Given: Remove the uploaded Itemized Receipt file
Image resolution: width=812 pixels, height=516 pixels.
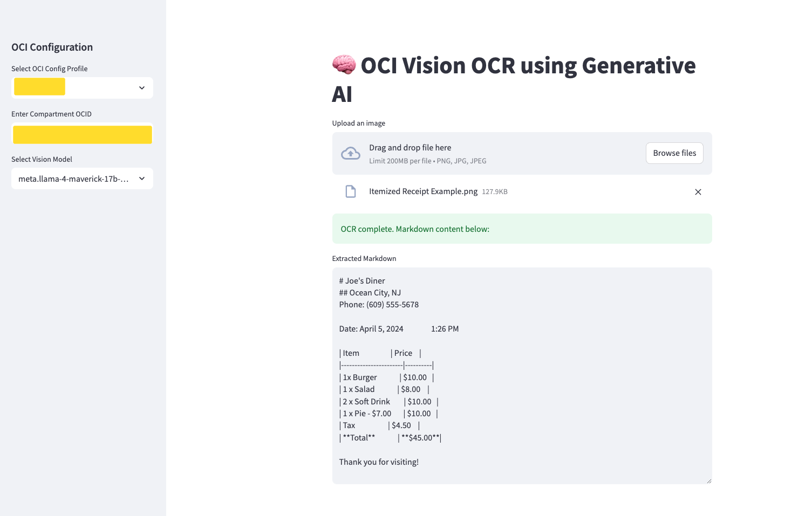Looking at the screenshot, I should [x=698, y=192].
